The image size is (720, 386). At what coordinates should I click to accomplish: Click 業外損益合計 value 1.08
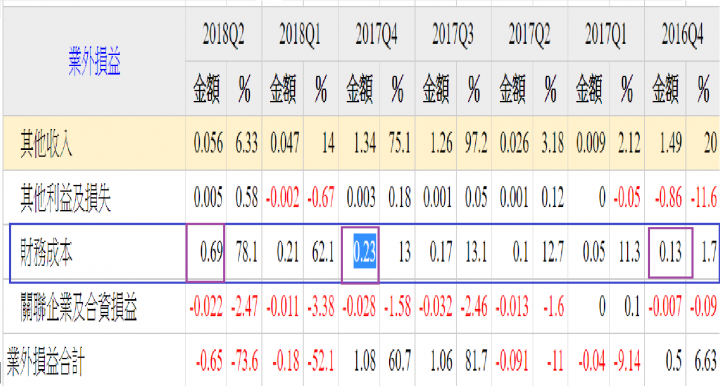pyautogui.click(x=365, y=361)
